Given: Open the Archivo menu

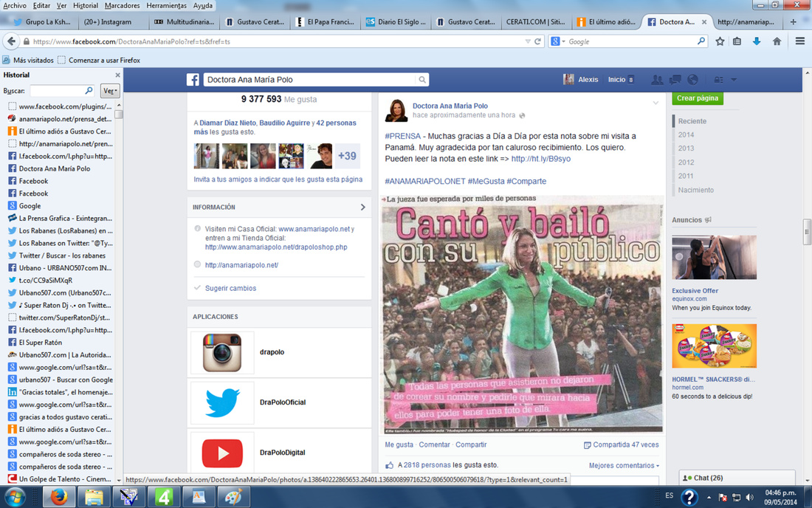Looking at the screenshot, I should point(15,6).
